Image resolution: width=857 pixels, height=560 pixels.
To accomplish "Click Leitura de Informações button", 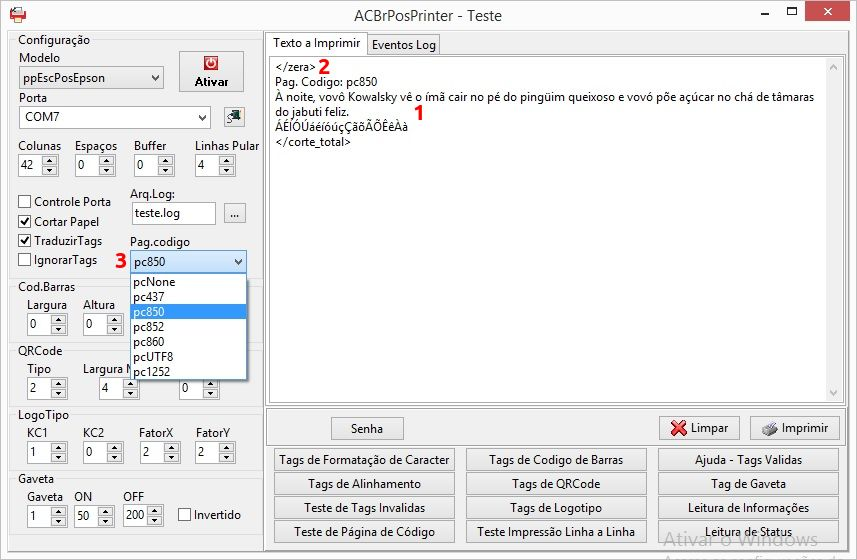I will (748, 508).
